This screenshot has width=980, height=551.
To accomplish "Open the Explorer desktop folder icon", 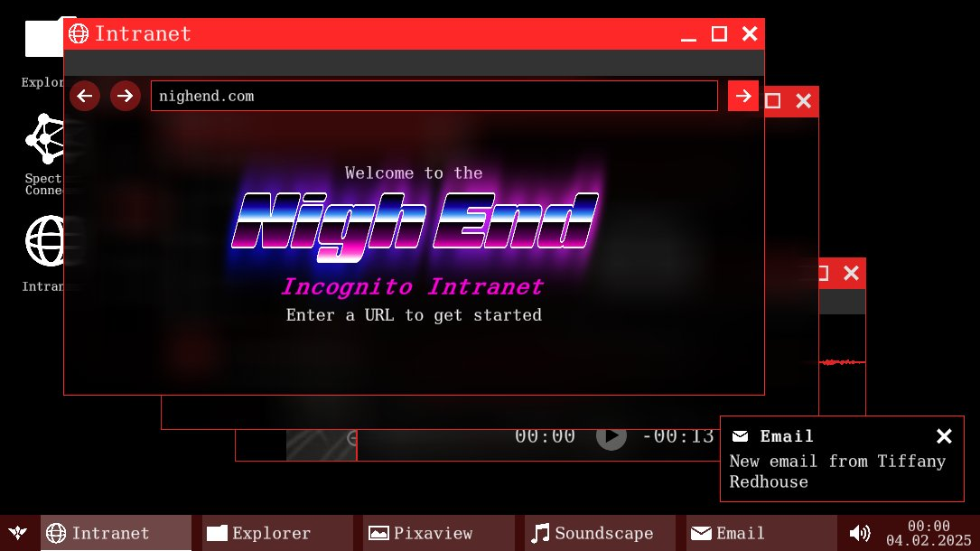I will 43,53.
